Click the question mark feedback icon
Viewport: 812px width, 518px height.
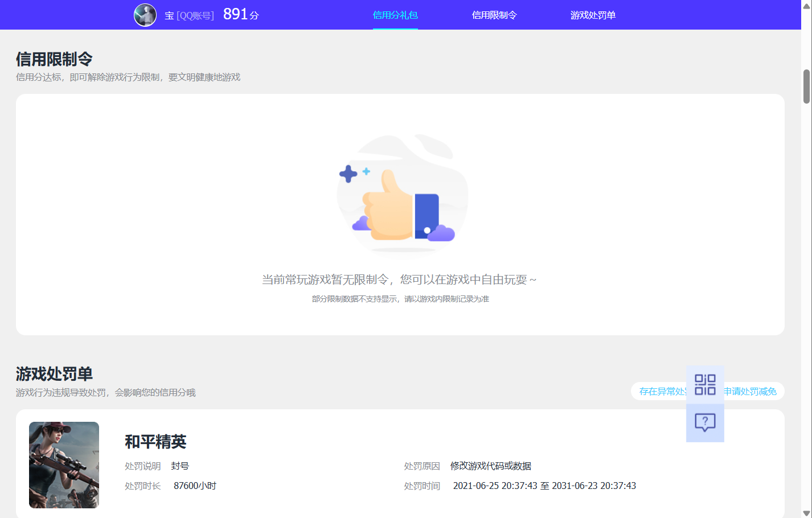pyautogui.click(x=705, y=422)
